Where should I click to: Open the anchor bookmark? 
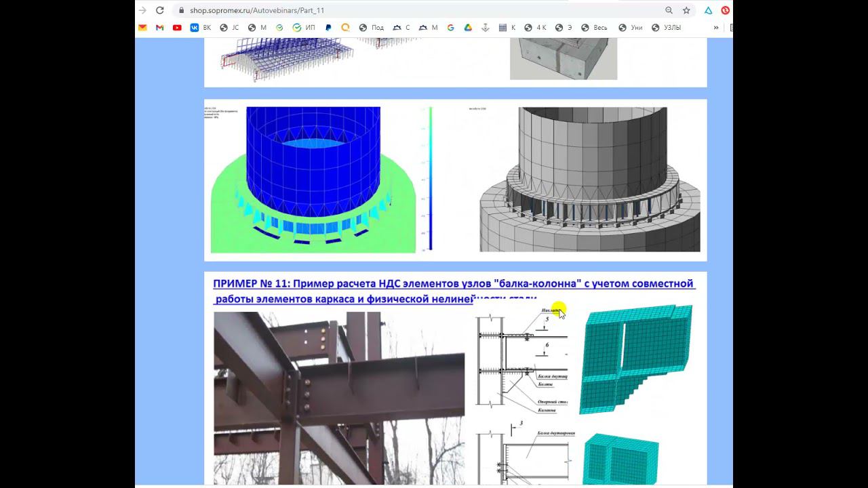[x=486, y=28]
